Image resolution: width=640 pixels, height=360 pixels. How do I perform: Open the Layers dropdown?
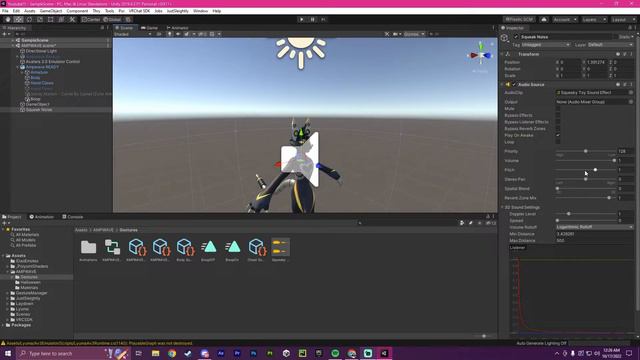[x=593, y=19]
